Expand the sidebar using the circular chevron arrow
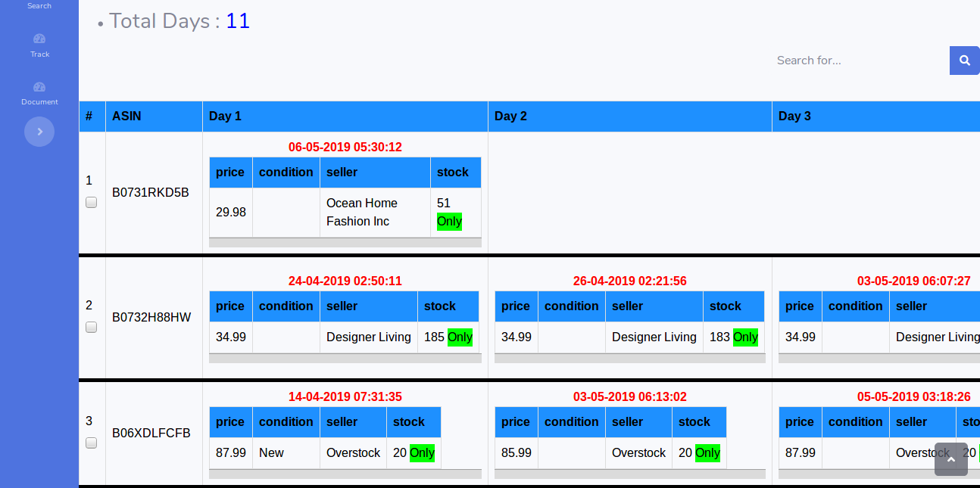The height and width of the screenshot is (488, 980). [39, 131]
